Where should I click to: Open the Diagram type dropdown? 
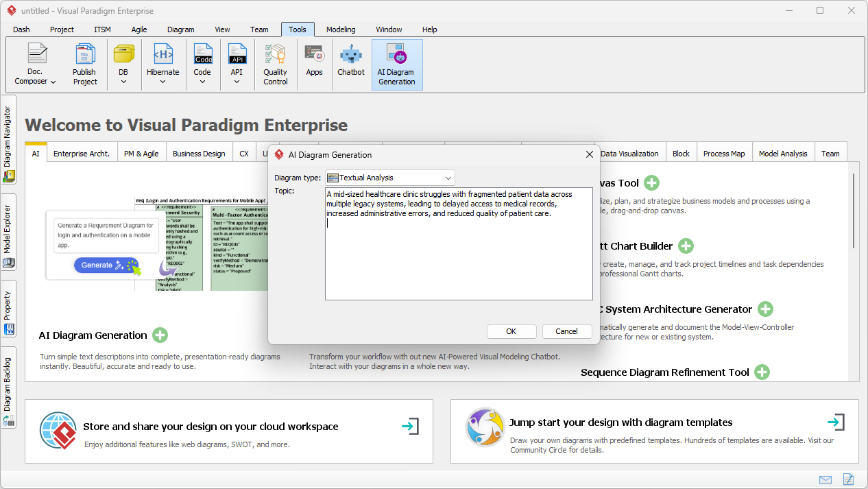click(x=449, y=177)
